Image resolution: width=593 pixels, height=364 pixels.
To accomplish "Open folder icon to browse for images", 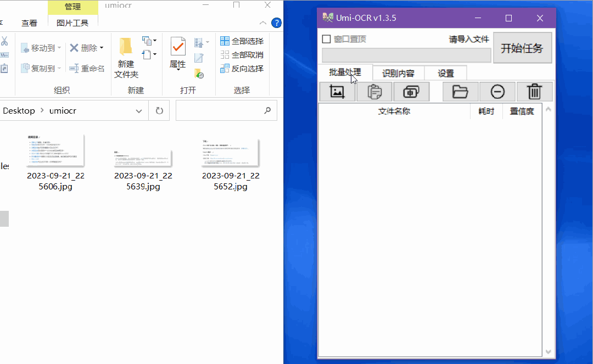I will (x=460, y=92).
